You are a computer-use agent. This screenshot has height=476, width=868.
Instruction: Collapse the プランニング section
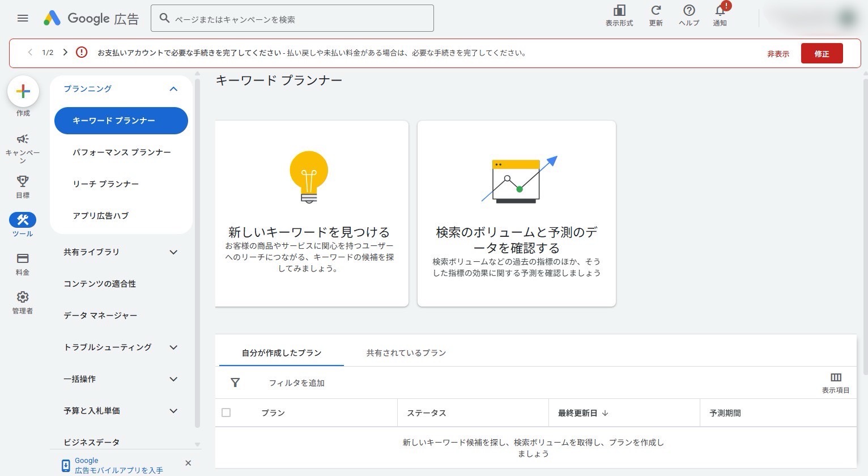[x=173, y=89]
